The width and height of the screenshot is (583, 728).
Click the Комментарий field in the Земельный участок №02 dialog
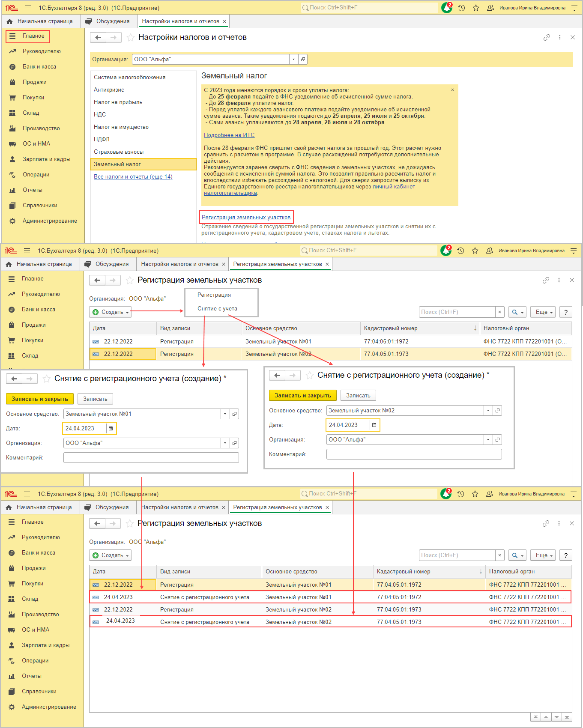pyautogui.click(x=414, y=454)
